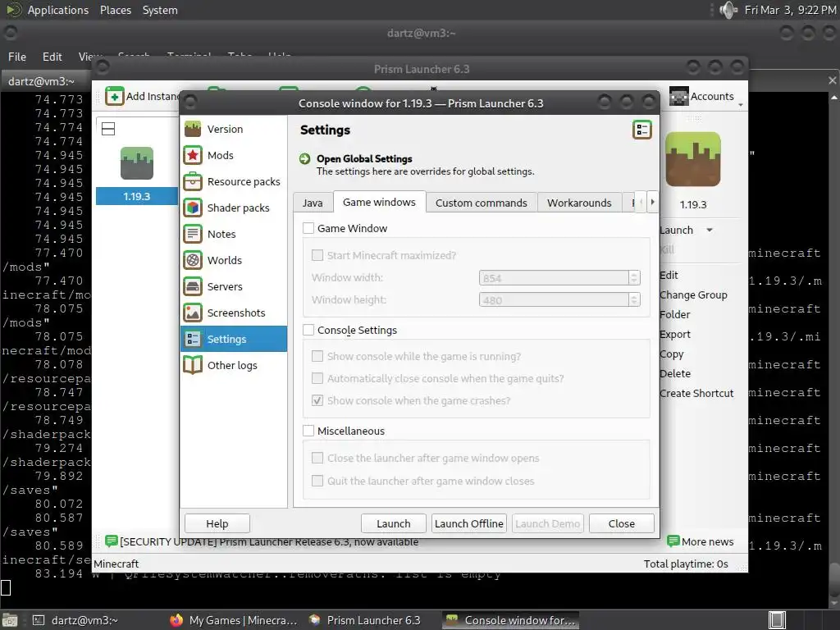Screen dimensions: 840x630
Task: Click the Window width spinner arrows
Action: click(634, 277)
